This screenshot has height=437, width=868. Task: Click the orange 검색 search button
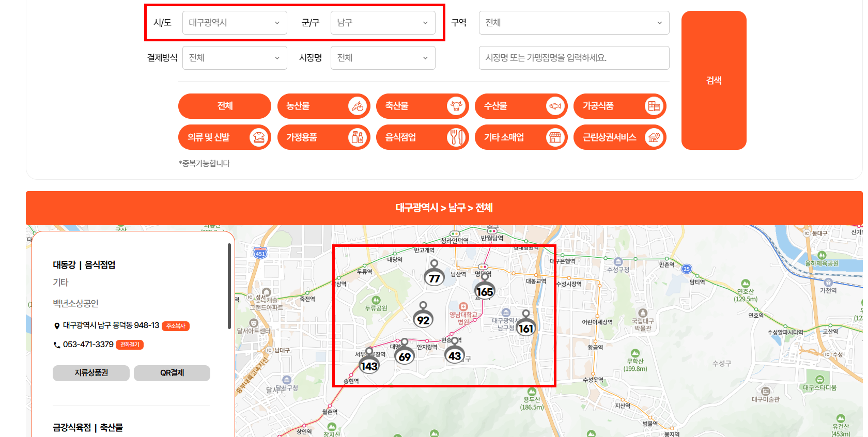714,80
